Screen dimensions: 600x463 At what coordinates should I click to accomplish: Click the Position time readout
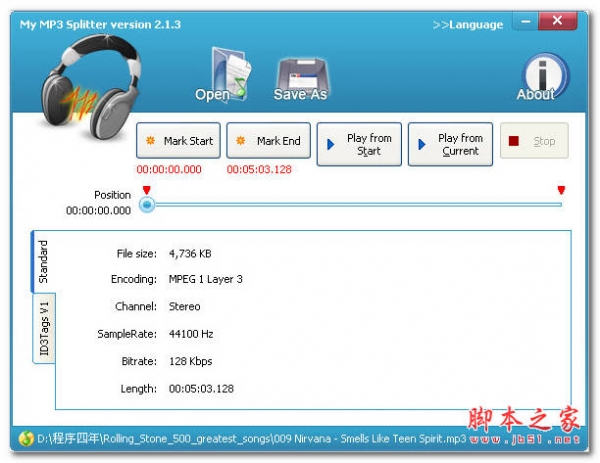pos(98,210)
